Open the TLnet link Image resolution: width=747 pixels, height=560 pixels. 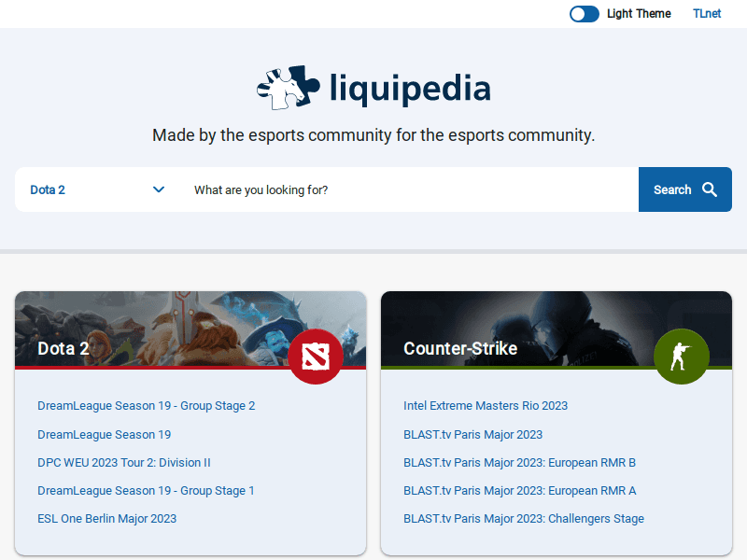pos(707,14)
